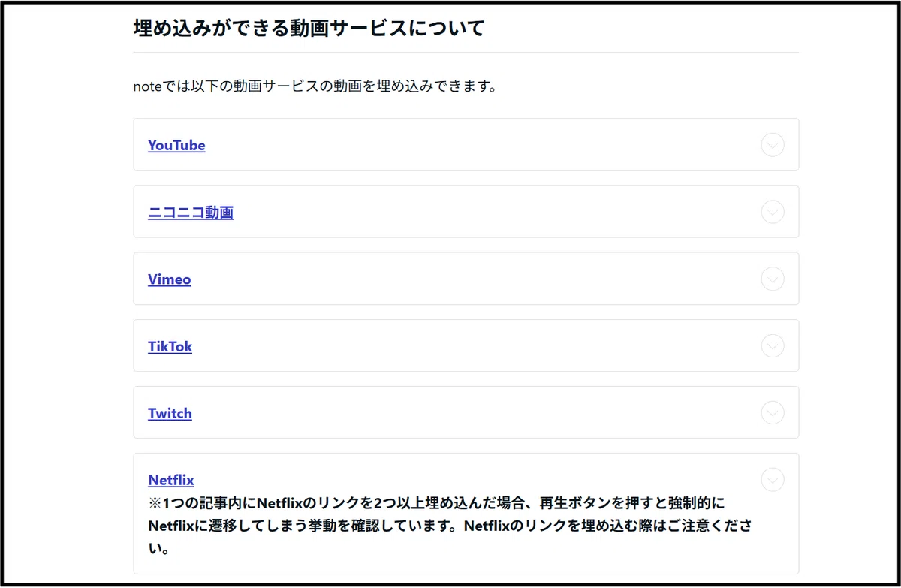Expand the TikTok section chevron
901x588 pixels.
773,346
